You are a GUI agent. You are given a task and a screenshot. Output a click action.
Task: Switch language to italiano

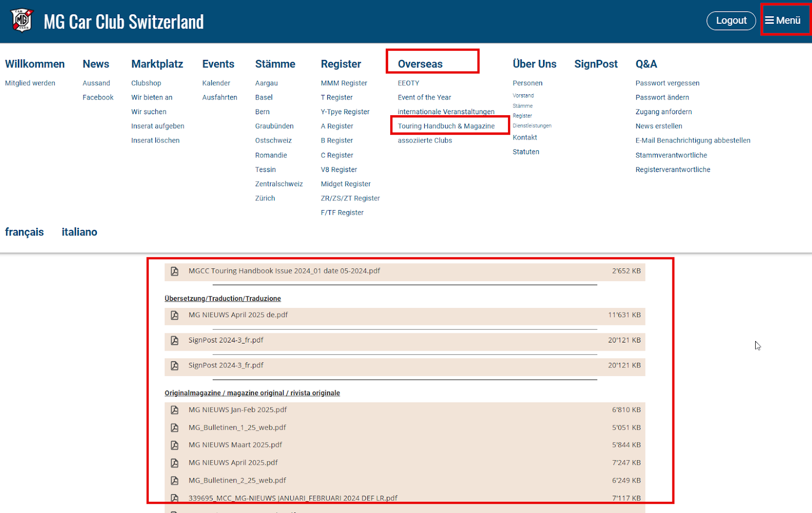tap(80, 232)
